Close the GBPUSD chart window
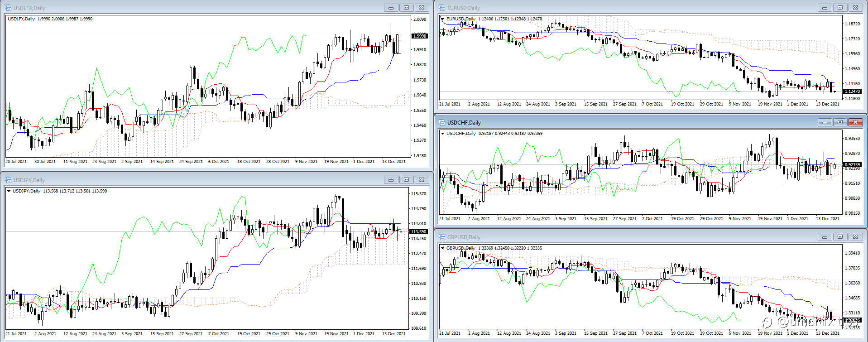The height and width of the screenshot is (342, 868). pyautogui.click(x=855, y=237)
